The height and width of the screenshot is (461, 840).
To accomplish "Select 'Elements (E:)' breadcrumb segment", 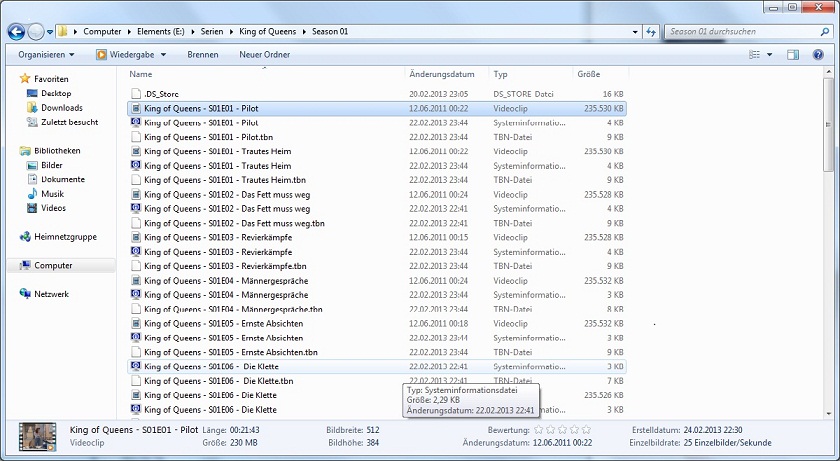I will [161, 32].
